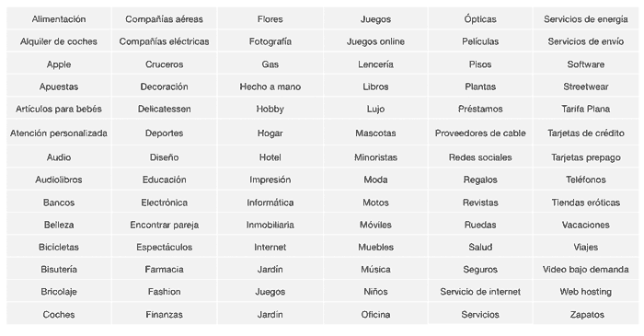Open the Inmobiliaria category link
The height and width of the screenshot is (336, 644).
[270, 225]
